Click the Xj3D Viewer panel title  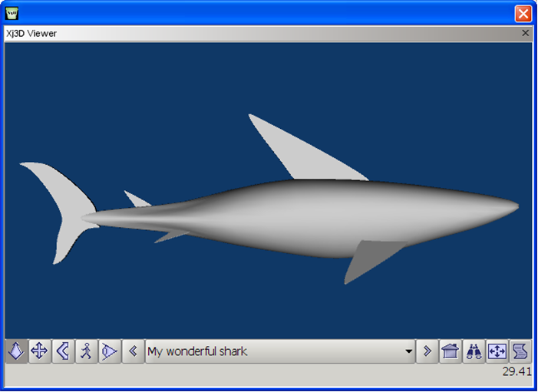31,33
